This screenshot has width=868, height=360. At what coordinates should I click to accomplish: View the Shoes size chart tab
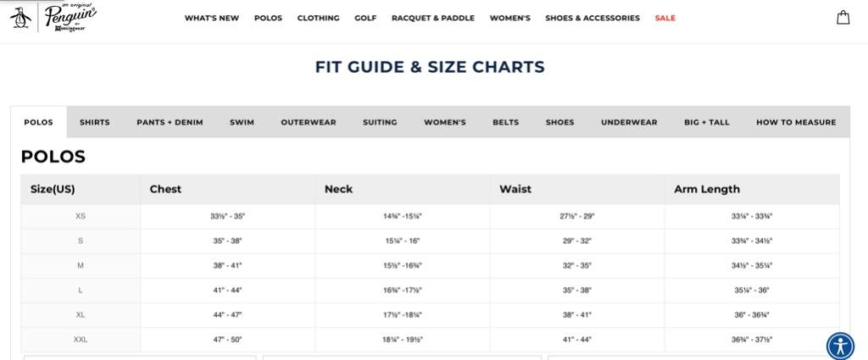point(559,122)
